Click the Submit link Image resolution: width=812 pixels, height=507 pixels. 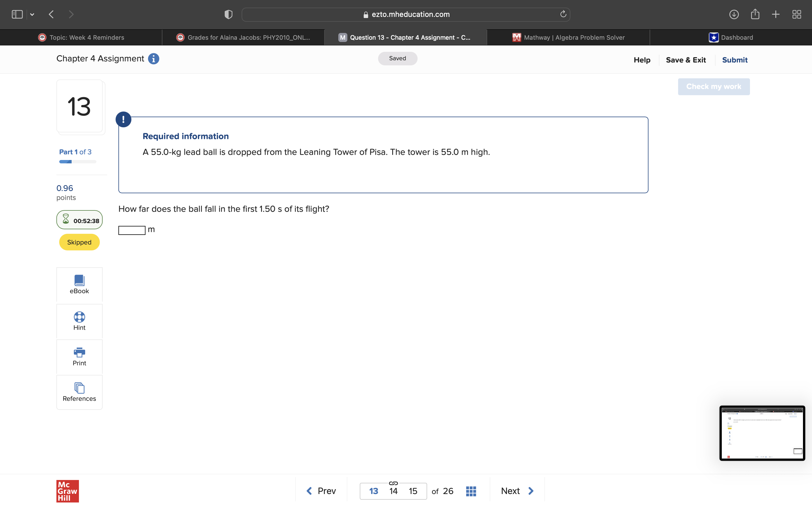(734, 60)
